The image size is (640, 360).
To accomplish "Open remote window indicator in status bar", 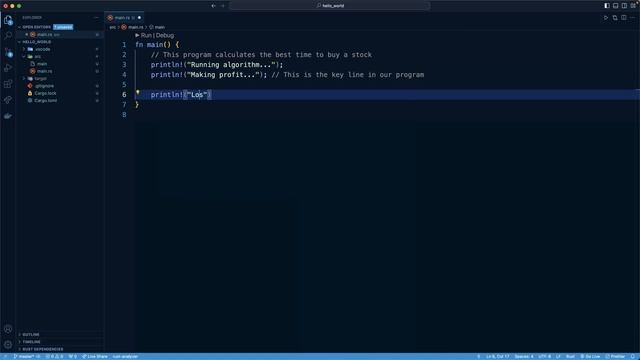I will 5,356.
